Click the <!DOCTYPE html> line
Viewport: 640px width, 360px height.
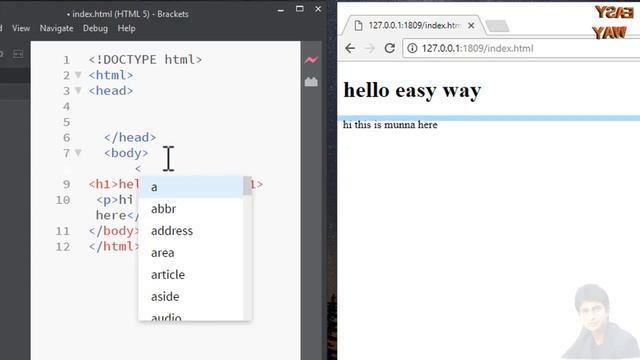(145, 60)
